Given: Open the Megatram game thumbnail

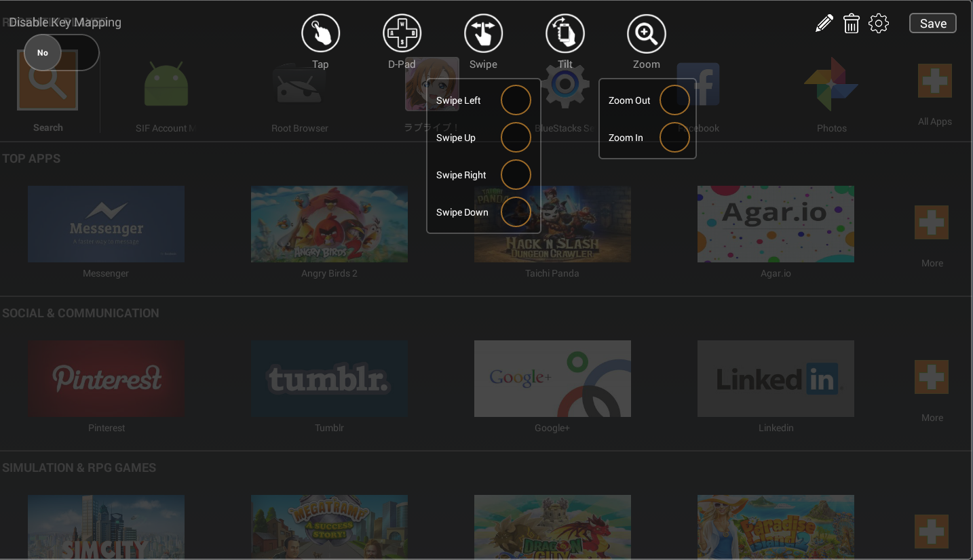Looking at the screenshot, I should (329, 527).
